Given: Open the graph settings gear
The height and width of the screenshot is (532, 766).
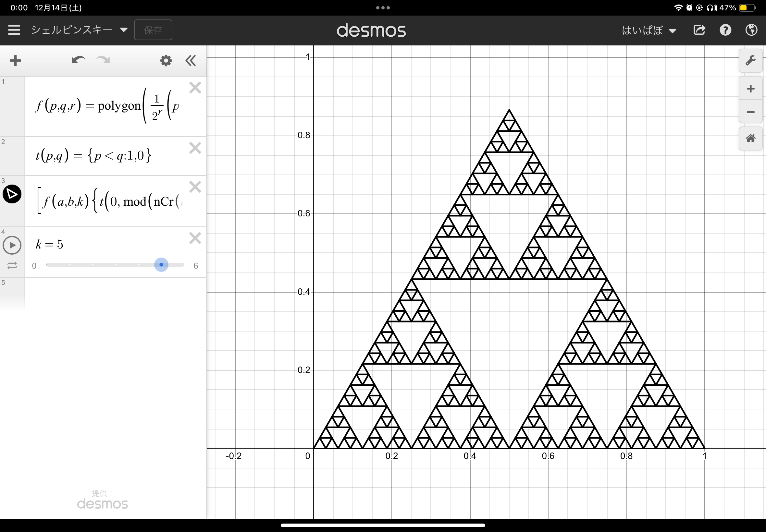Looking at the screenshot, I should pos(166,61).
